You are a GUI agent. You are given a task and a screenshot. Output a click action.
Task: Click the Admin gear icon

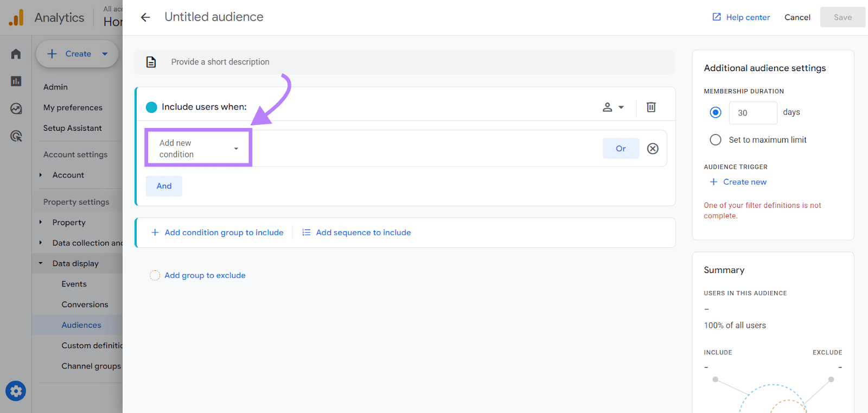pos(16,391)
